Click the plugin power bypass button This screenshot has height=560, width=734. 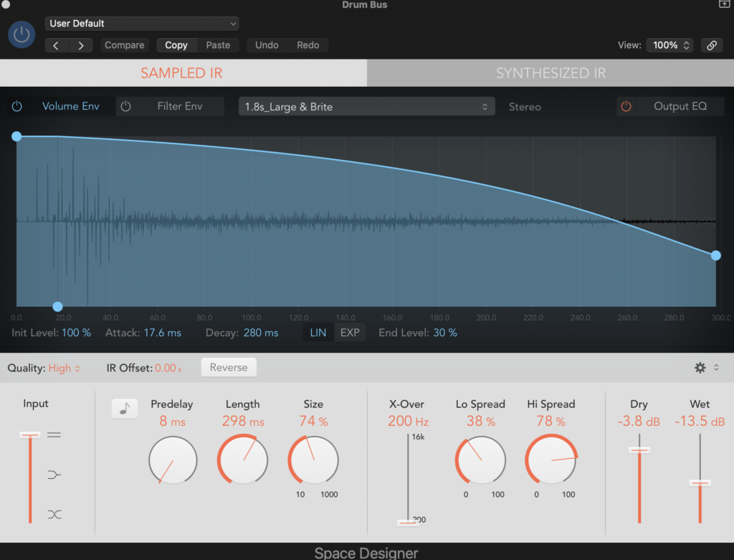pos(22,34)
